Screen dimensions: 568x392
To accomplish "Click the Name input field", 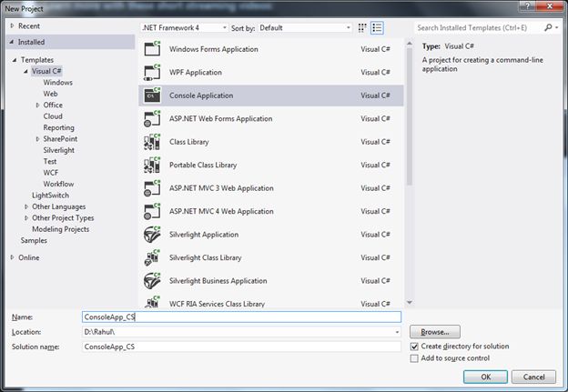I will click(241, 317).
